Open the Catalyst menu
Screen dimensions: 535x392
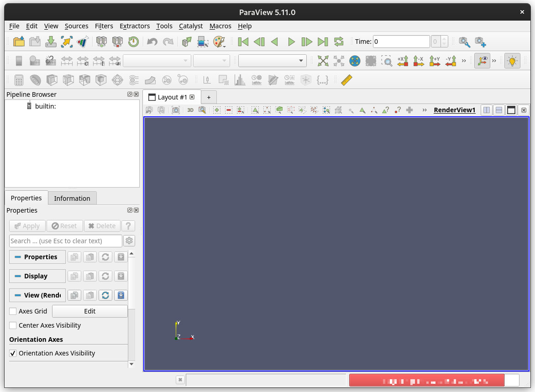point(191,26)
